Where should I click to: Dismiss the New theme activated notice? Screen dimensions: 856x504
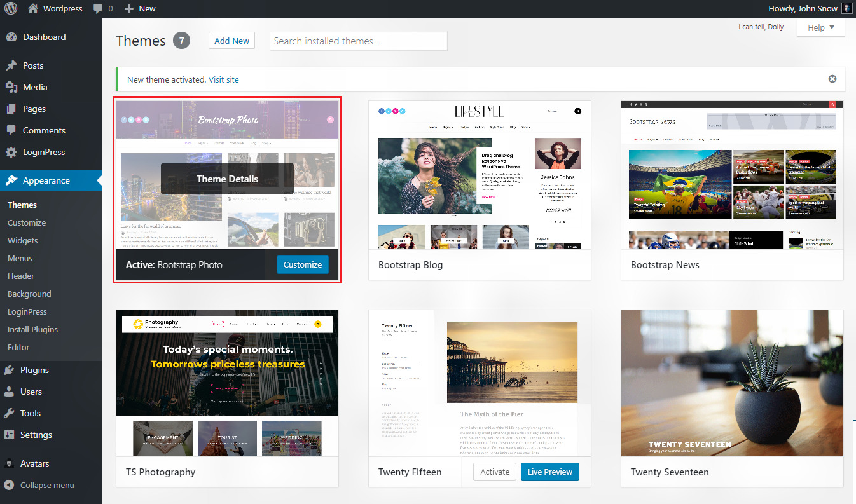[832, 79]
